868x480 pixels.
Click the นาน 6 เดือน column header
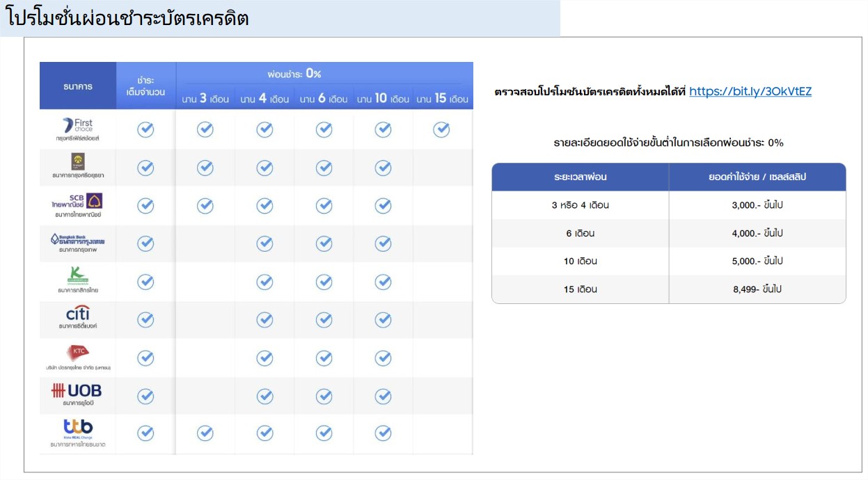[324, 99]
